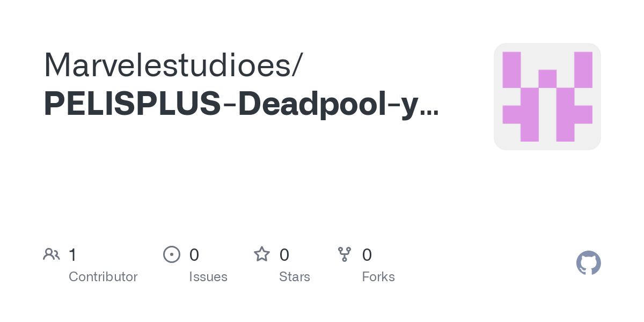Screen dimensions: 644x322
Task: Click the Forks branch icon
Action: coord(344,254)
